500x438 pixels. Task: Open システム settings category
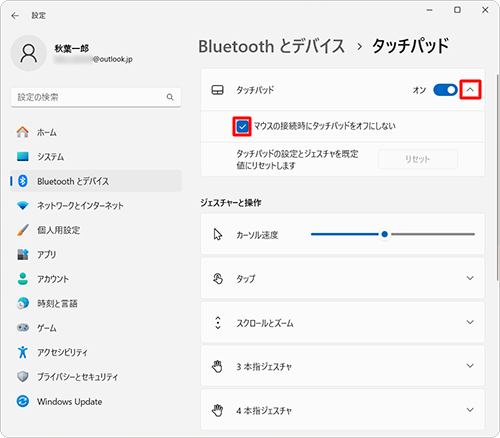pos(96,156)
